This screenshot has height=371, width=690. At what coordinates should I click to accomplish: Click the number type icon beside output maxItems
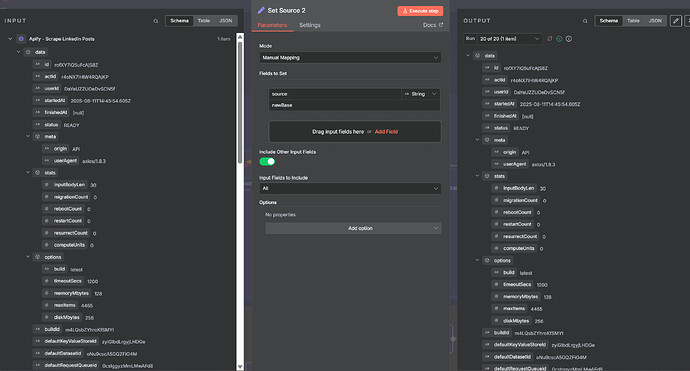pos(496,309)
